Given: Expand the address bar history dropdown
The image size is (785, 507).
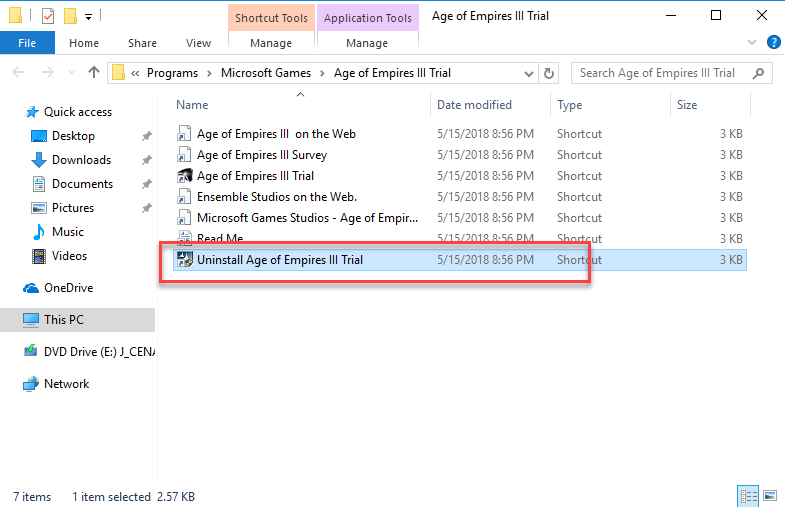Looking at the screenshot, I should 529,74.
